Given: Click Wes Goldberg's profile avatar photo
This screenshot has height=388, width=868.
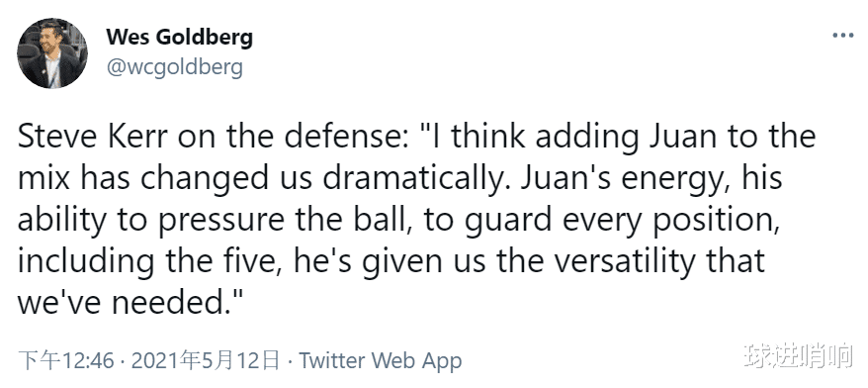Looking at the screenshot, I should point(52,53).
